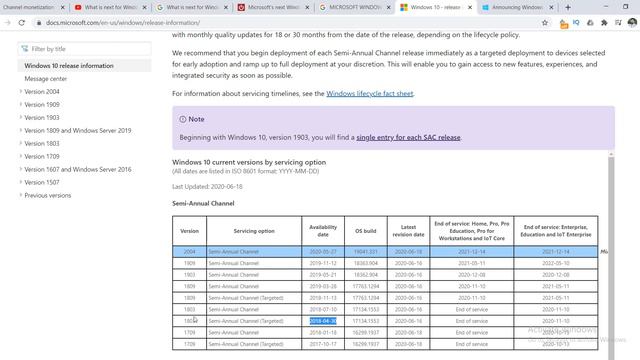Open the Chrome profile avatar
This screenshot has height=360, width=640.
pos(632,23)
